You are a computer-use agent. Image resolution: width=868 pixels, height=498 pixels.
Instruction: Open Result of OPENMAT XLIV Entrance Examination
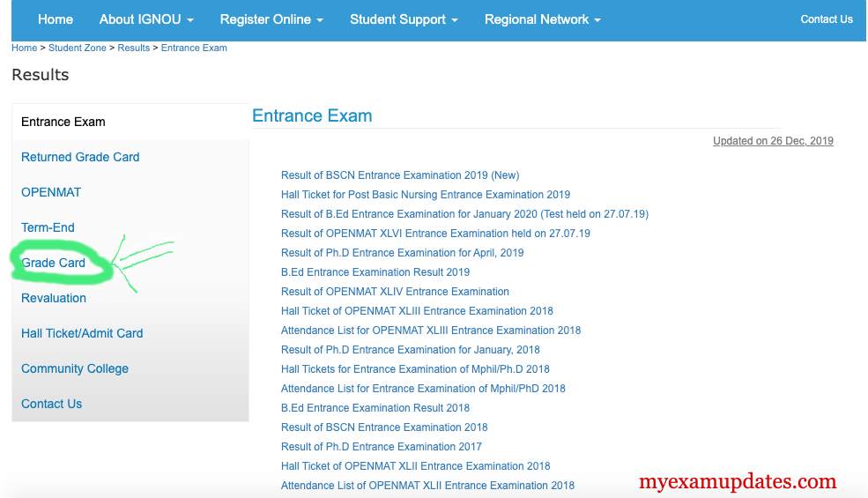[395, 292]
